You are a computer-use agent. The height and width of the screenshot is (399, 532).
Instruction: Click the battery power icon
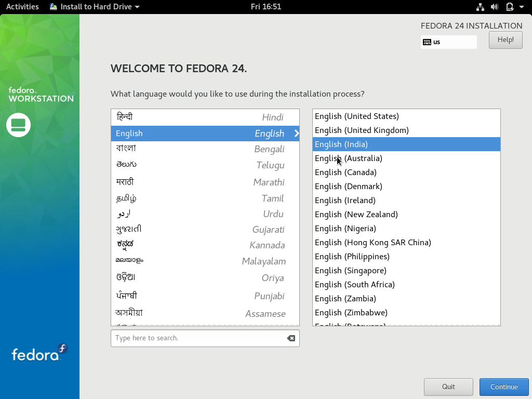click(x=510, y=7)
